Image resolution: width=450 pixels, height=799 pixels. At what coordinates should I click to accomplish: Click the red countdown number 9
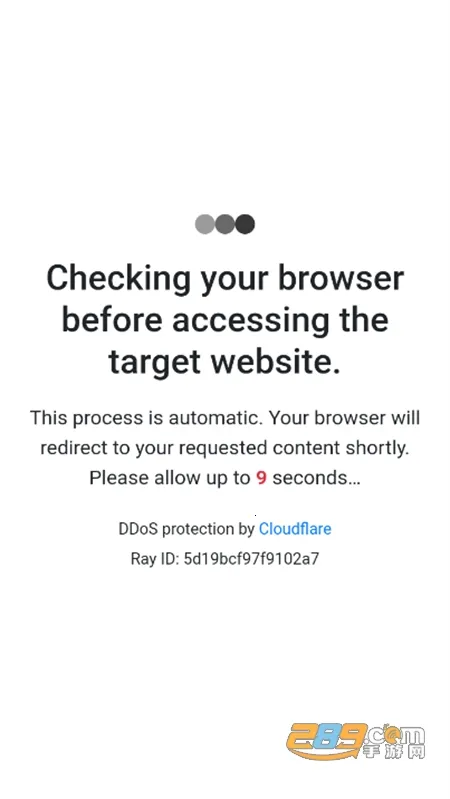(261, 478)
